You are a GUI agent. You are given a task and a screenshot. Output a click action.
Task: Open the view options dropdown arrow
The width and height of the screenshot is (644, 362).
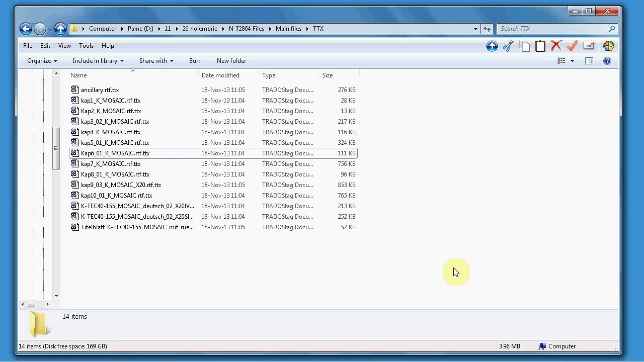572,61
